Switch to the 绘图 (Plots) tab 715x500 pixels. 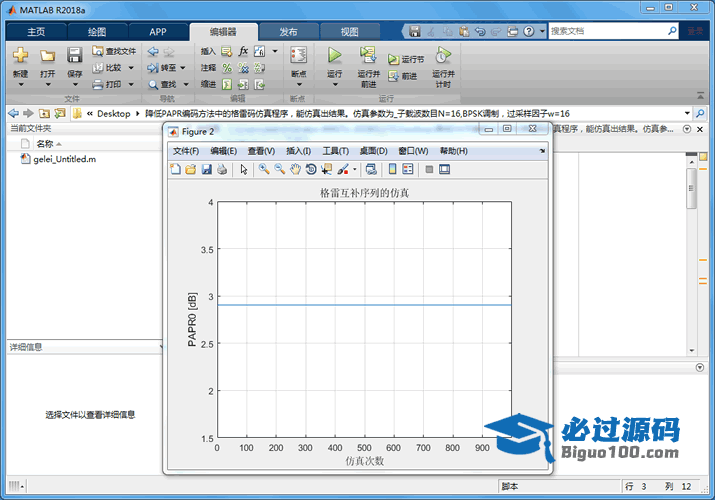click(97, 31)
